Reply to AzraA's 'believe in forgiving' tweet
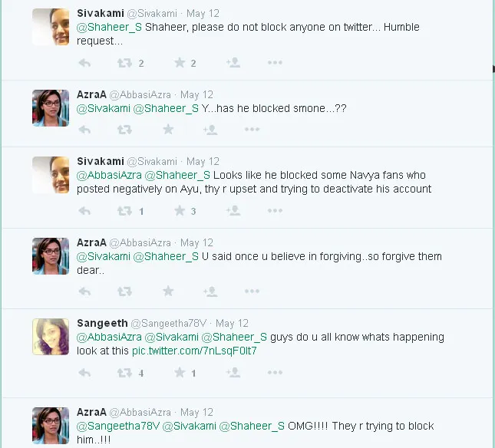 (84, 292)
